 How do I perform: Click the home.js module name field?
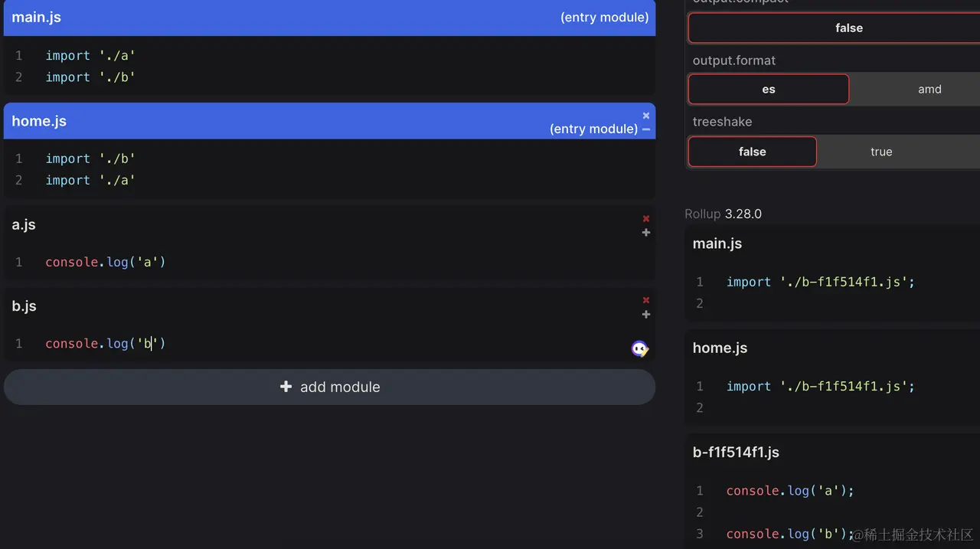[x=39, y=121]
